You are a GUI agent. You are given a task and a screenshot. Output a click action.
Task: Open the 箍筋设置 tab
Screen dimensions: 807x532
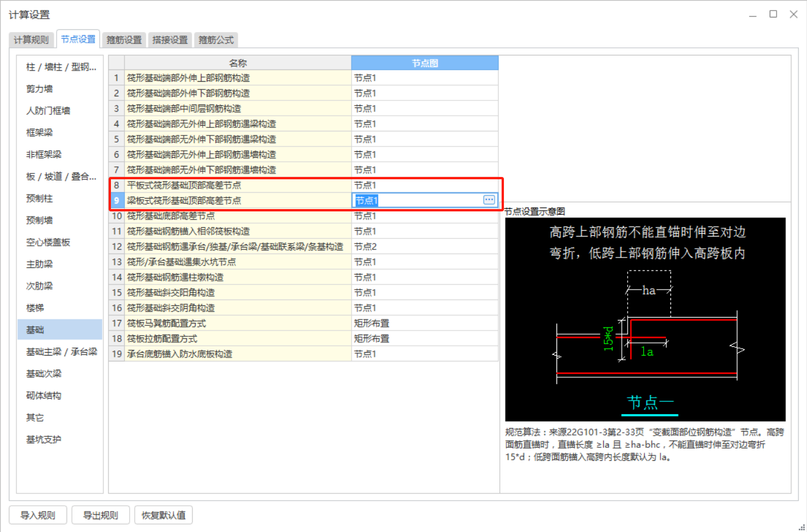pyautogui.click(x=124, y=40)
